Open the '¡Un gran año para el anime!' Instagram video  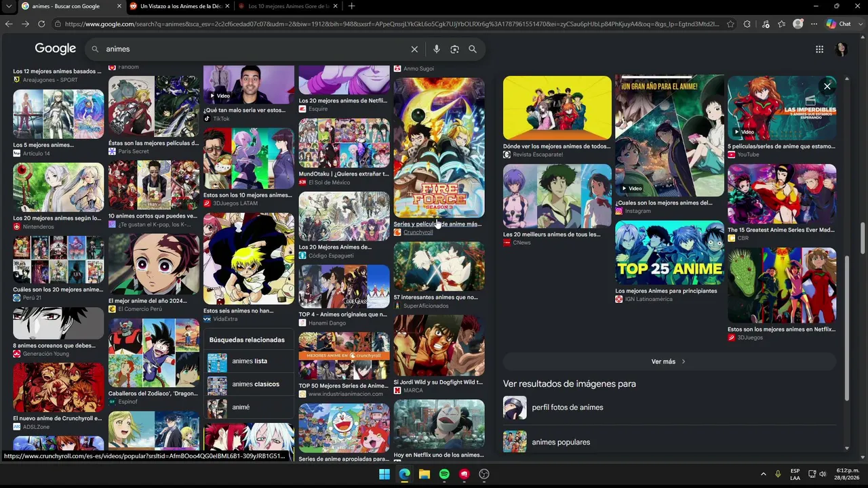[x=669, y=136]
